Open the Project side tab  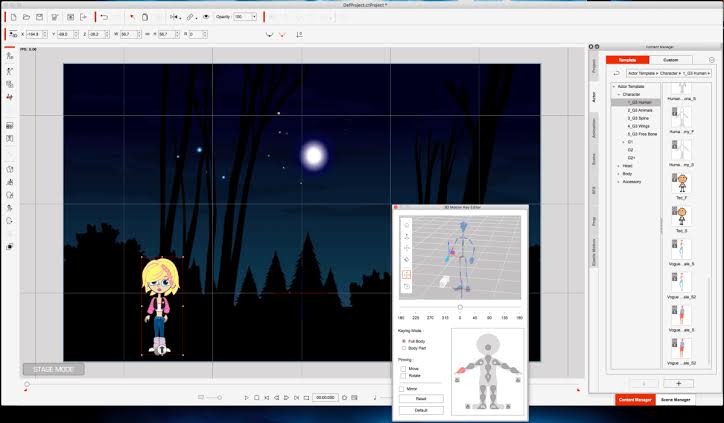point(594,66)
